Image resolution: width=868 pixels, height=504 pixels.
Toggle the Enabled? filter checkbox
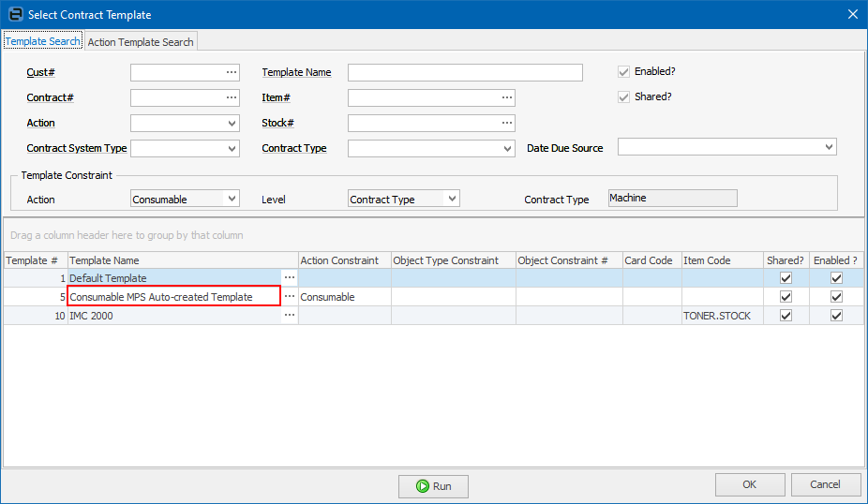(623, 72)
